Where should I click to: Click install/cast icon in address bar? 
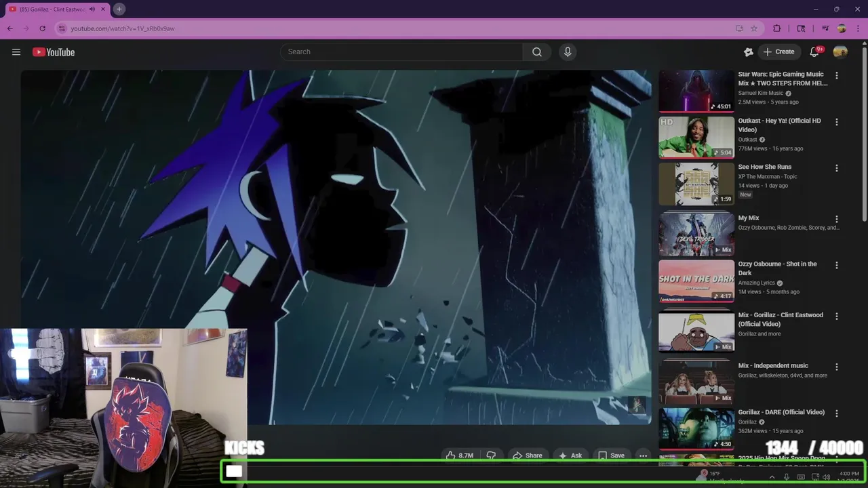pos(739,28)
